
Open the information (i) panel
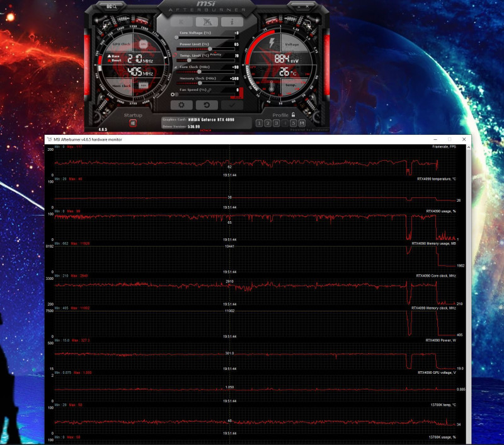(x=232, y=22)
